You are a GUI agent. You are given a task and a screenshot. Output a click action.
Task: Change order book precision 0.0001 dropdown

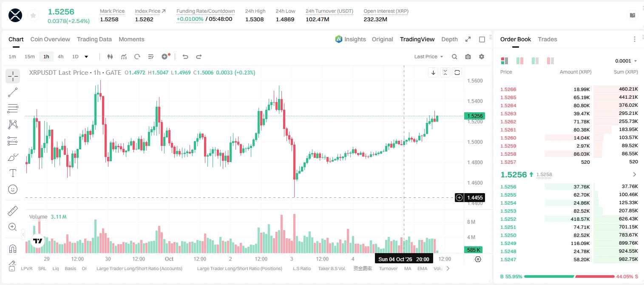(x=626, y=61)
